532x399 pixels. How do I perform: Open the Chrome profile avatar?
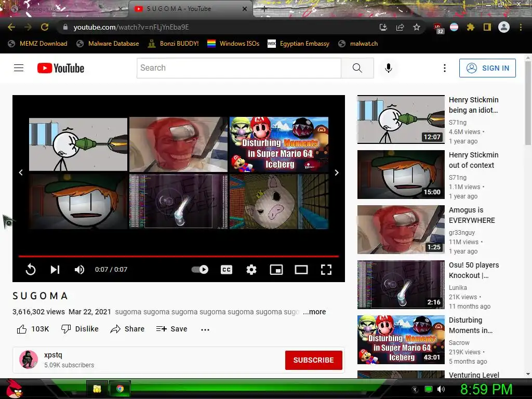(x=504, y=27)
